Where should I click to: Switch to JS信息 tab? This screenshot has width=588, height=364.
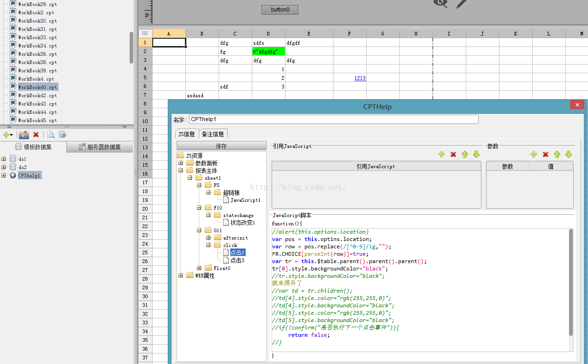click(x=187, y=134)
